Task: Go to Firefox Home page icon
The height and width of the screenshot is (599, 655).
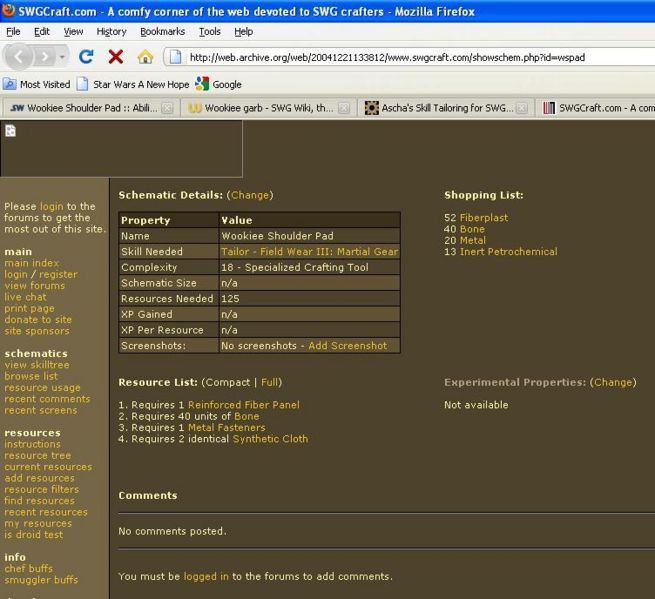Action: pyautogui.click(x=145, y=57)
